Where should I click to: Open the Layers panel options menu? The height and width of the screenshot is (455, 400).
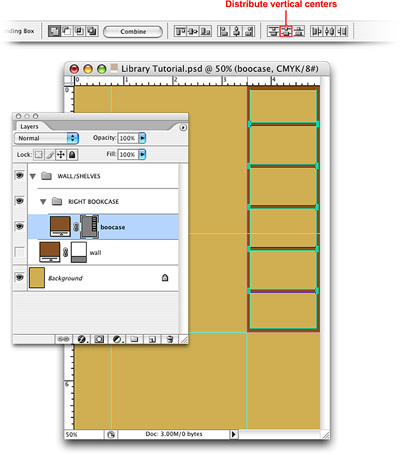point(183,127)
